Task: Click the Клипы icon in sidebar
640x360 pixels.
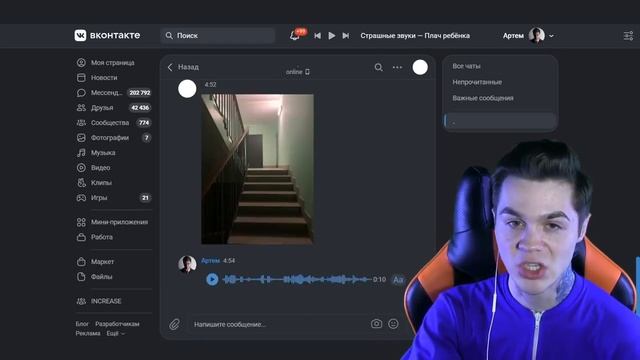Action: [81, 182]
